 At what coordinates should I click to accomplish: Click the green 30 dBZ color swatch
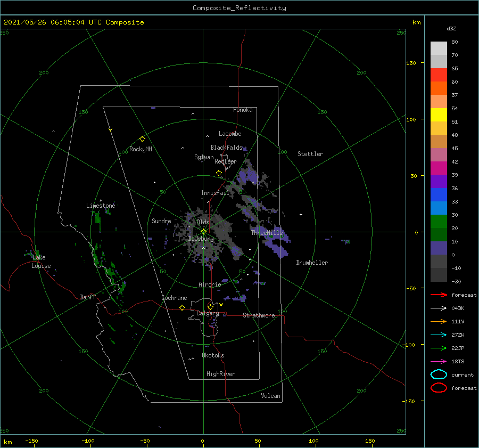pos(439,221)
